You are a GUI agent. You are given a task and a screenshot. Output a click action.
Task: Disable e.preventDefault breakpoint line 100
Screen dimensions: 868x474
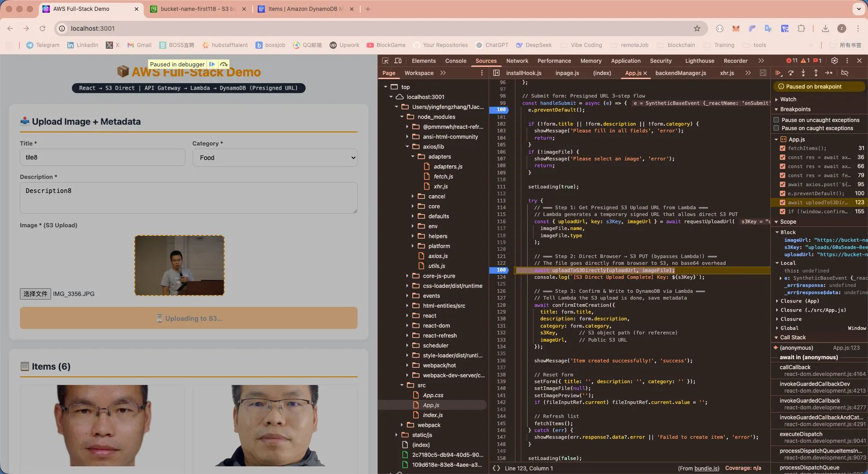tap(783, 193)
